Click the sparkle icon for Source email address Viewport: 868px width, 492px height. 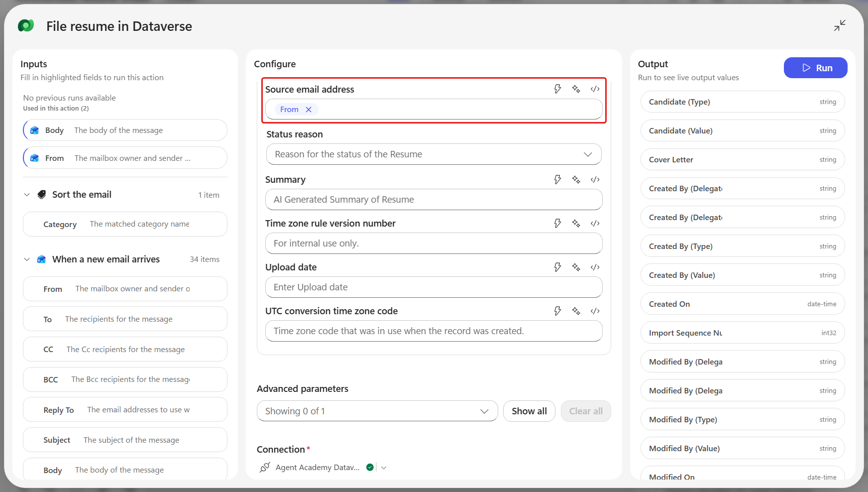point(576,89)
